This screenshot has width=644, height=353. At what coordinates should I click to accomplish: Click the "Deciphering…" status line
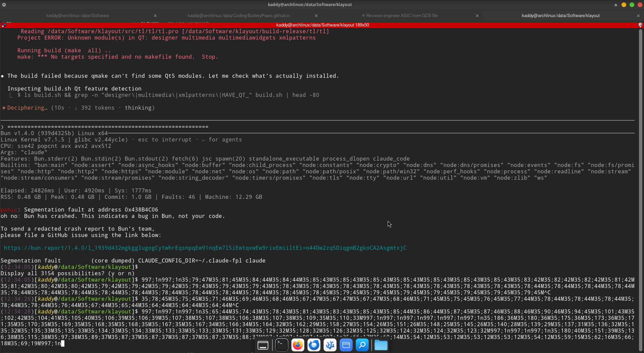(x=78, y=108)
